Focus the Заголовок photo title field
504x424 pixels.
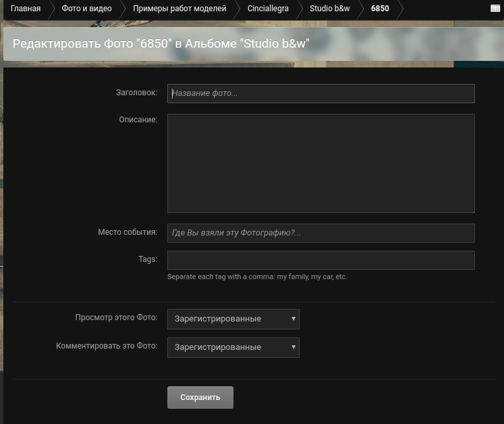coord(321,93)
